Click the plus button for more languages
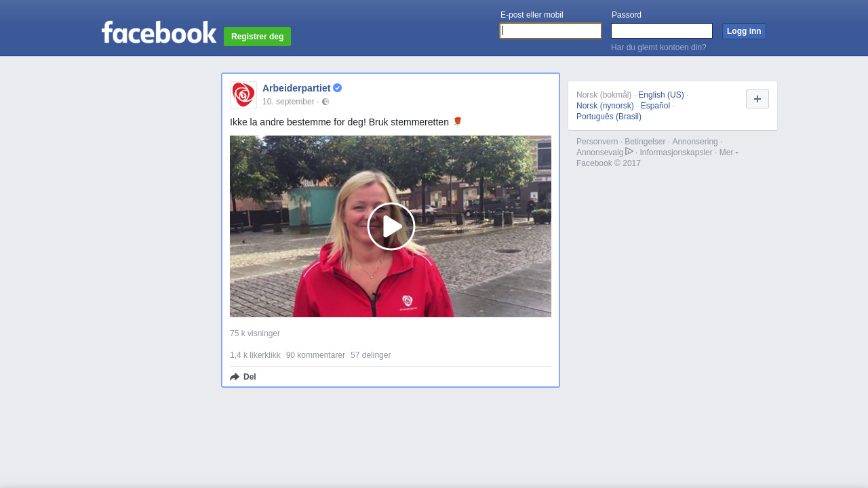The width and height of the screenshot is (868, 488). [x=757, y=99]
